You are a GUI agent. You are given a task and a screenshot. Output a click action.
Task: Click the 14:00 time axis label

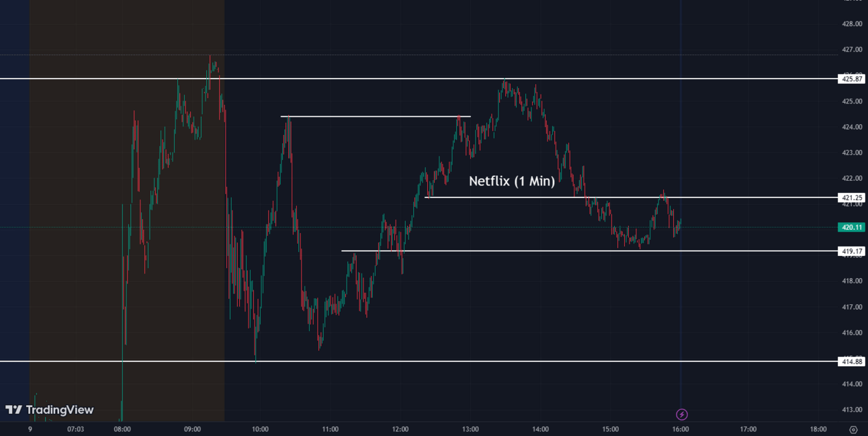tap(540, 429)
